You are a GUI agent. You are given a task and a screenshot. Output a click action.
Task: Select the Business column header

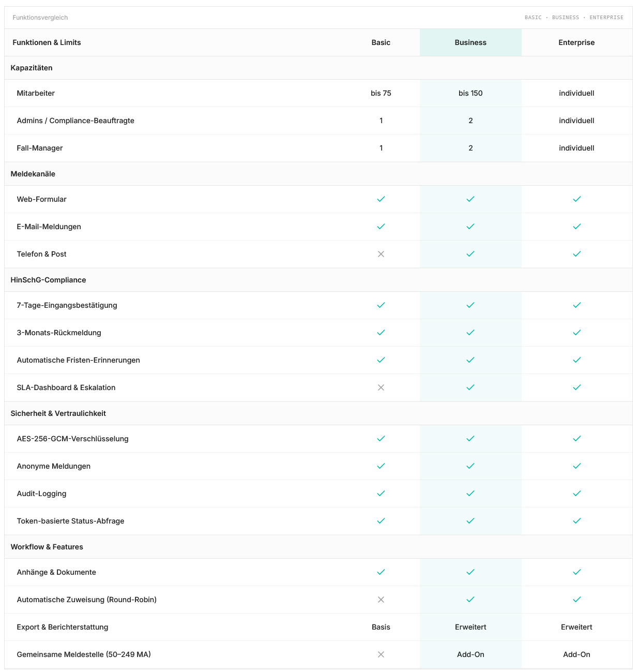tap(470, 42)
